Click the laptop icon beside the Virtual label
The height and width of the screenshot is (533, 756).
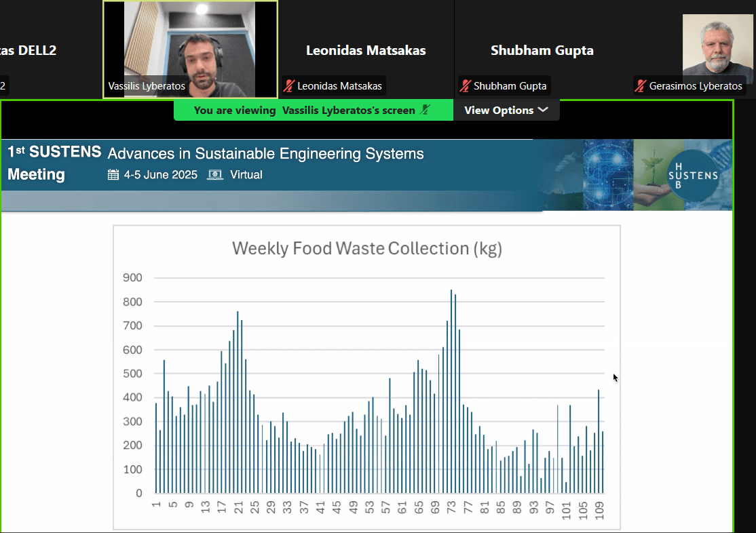click(215, 175)
